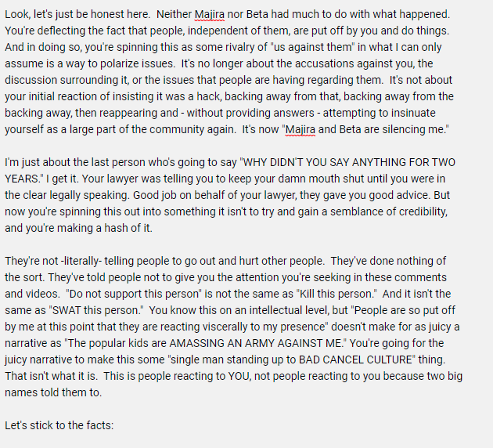Click the "BAD CANCEL CULTURE" phrase
This screenshot has height=448, width=493.
pyautogui.click(x=355, y=359)
